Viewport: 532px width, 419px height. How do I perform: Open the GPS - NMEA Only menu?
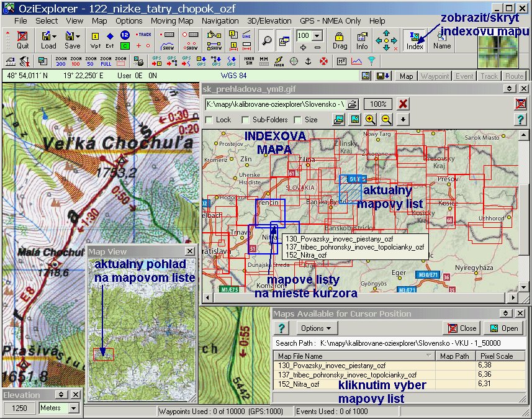(x=330, y=20)
